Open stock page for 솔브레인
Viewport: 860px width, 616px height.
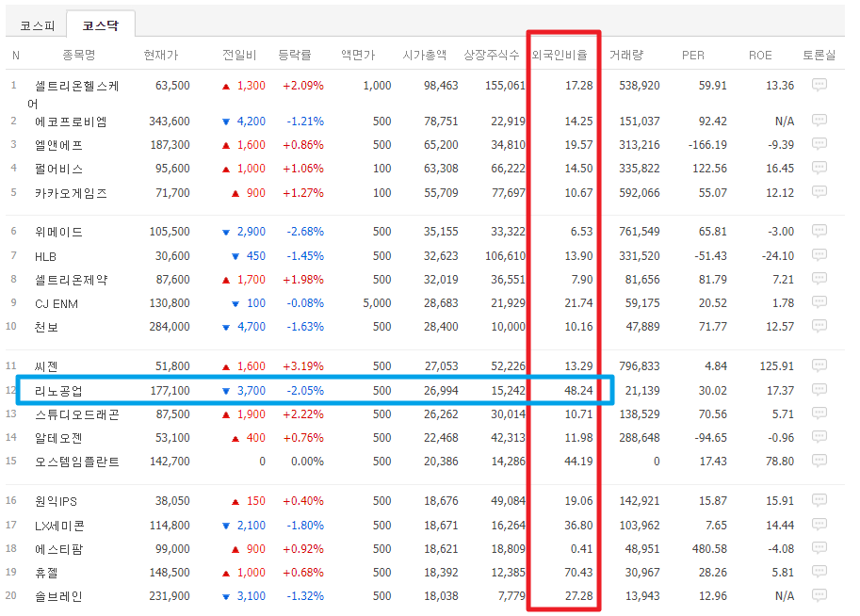[58, 596]
